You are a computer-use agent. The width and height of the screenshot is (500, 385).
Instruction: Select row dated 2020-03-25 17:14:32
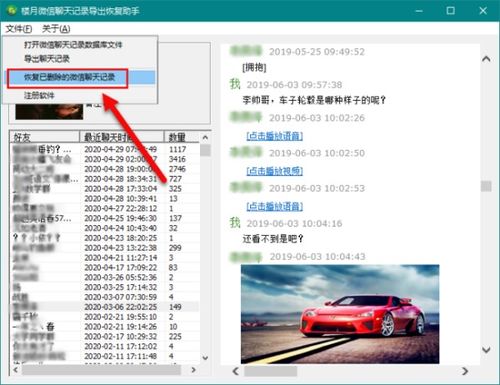105,287
